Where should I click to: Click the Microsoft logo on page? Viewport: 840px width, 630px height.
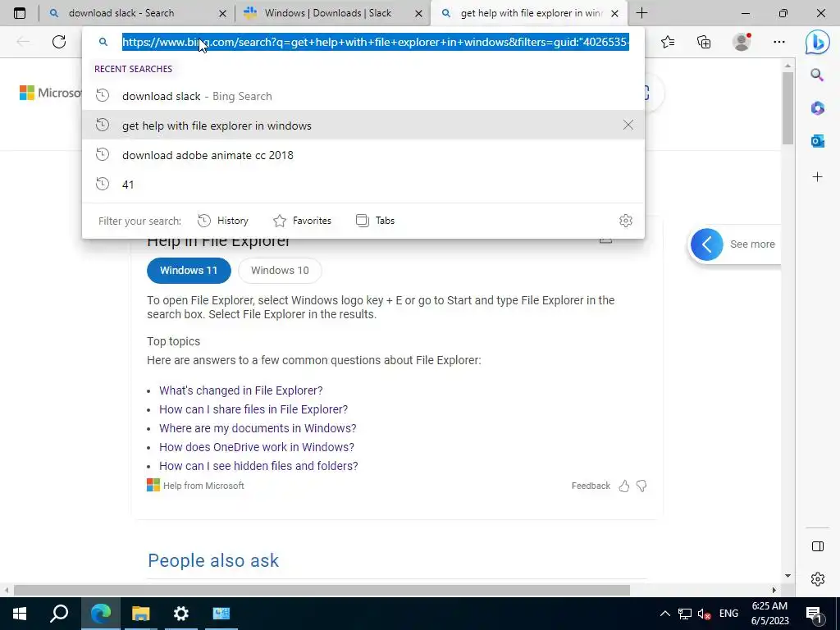coord(51,93)
